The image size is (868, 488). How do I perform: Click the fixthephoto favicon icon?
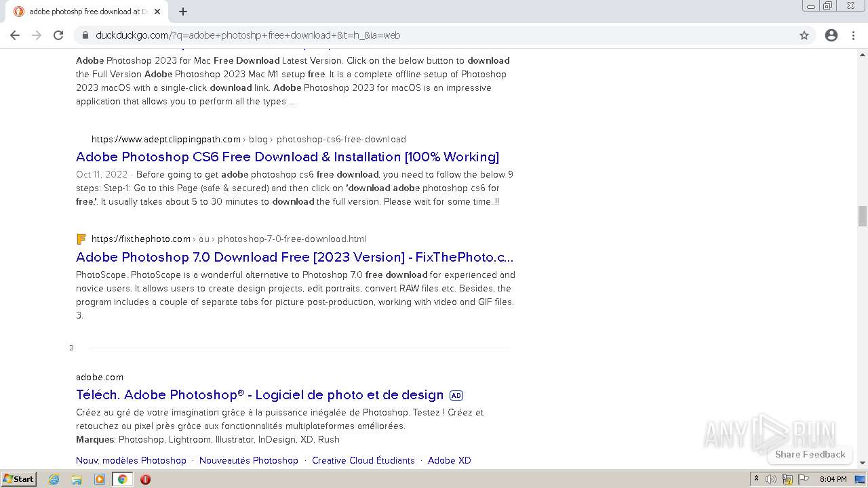coord(81,239)
